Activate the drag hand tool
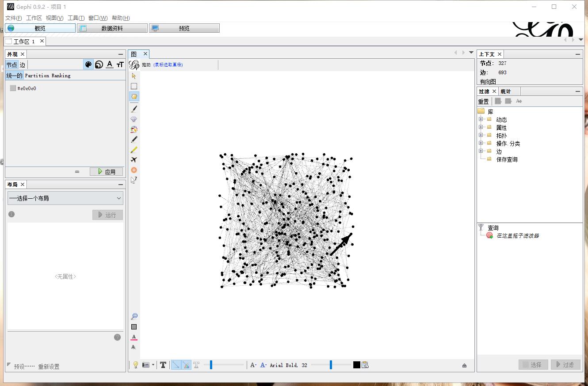The width and height of the screenshot is (588, 386). coord(134,96)
